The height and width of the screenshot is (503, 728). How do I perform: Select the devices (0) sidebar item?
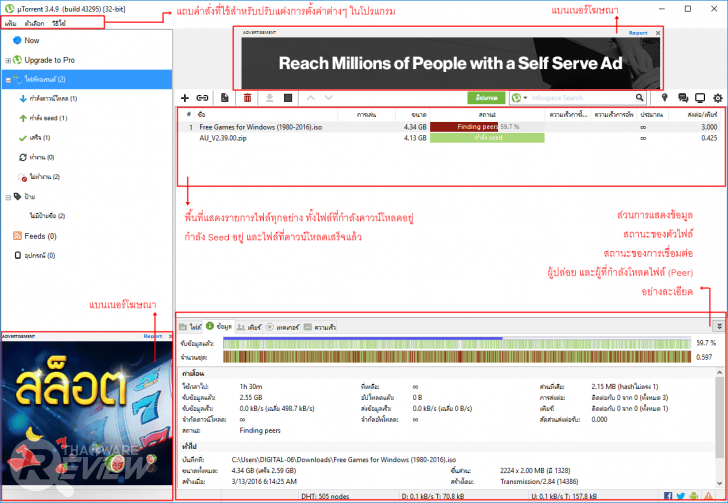pos(35,255)
